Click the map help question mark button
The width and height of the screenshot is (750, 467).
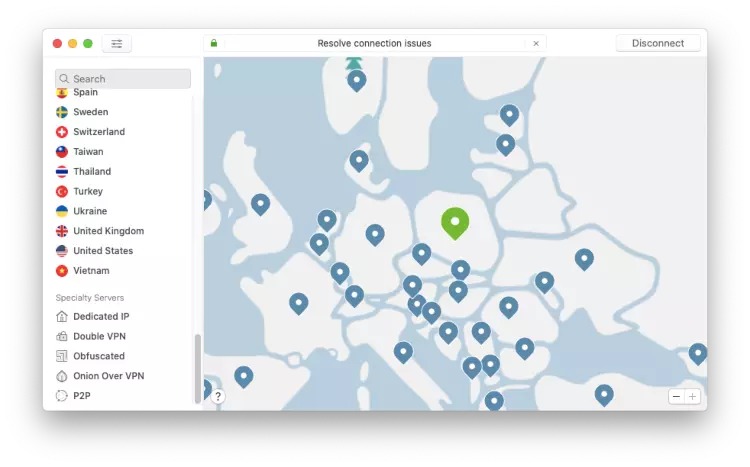pyautogui.click(x=218, y=397)
